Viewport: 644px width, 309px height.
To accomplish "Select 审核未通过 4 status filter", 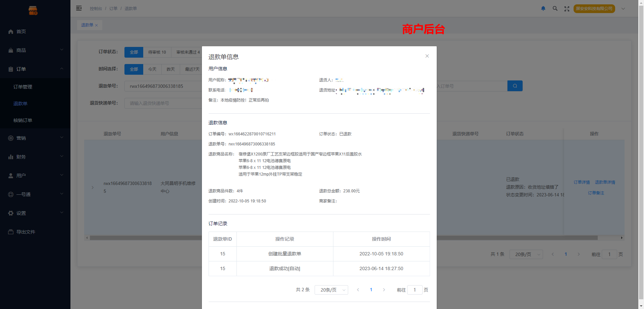I will click(x=186, y=52).
